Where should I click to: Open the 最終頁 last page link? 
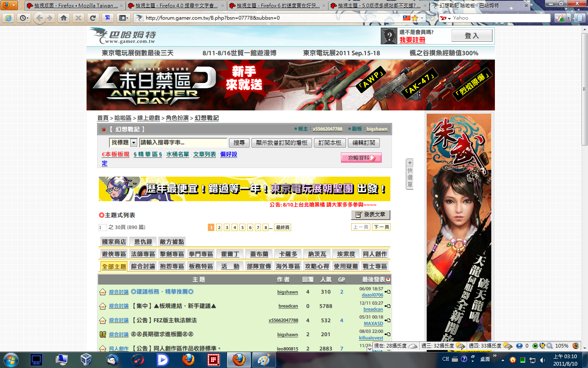[283, 227]
